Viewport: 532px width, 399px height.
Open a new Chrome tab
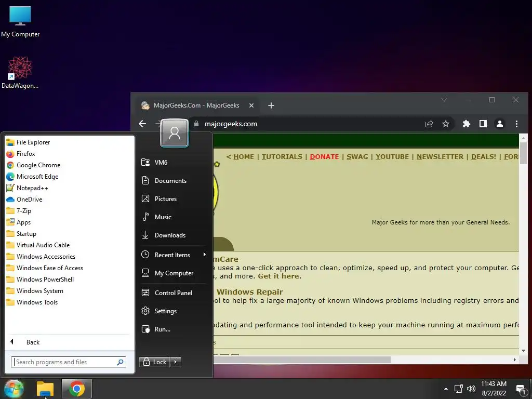pyautogui.click(x=271, y=105)
